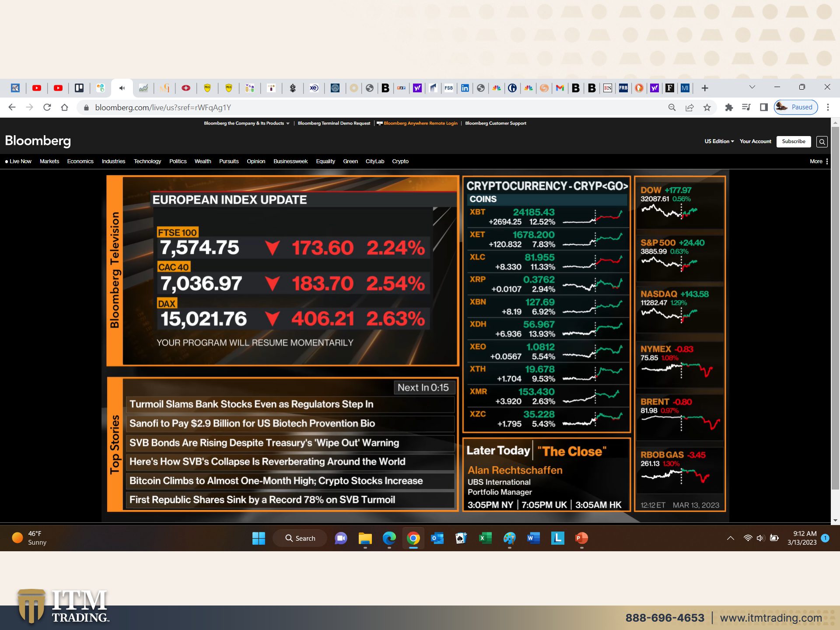Open the Windows Start button

pyautogui.click(x=259, y=538)
